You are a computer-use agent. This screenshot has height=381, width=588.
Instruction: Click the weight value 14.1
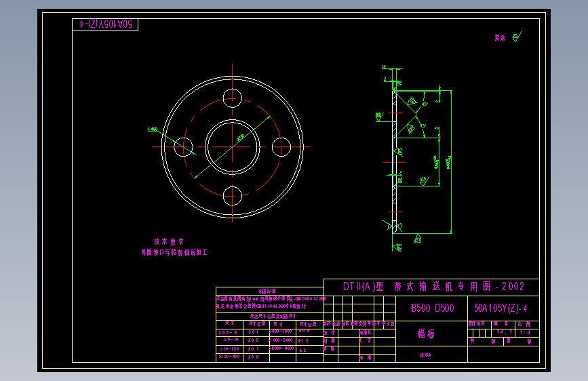coord(504,332)
